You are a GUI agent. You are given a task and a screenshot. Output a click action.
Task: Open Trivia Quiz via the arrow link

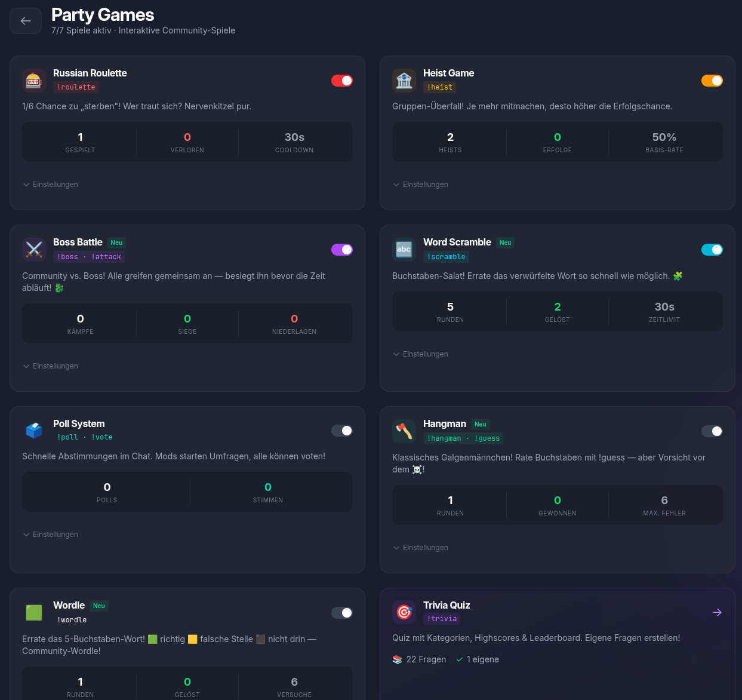click(x=716, y=612)
